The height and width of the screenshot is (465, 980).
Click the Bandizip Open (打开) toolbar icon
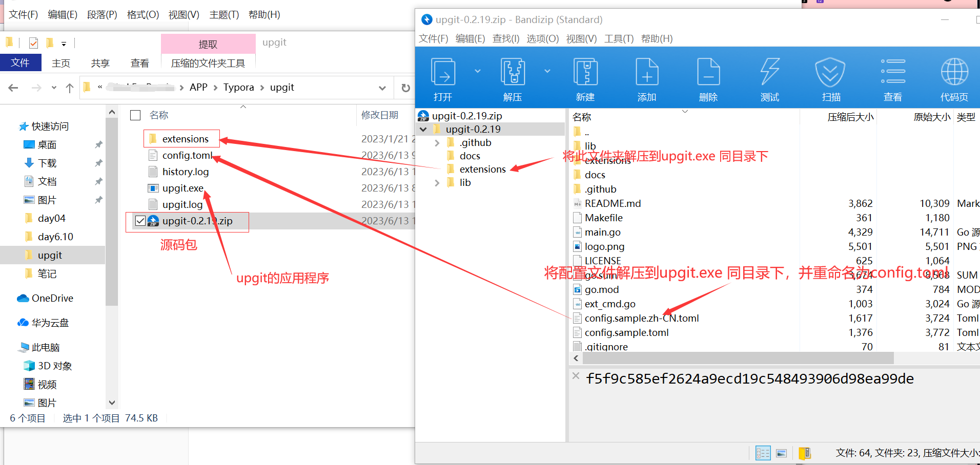(x=443, y=72)
